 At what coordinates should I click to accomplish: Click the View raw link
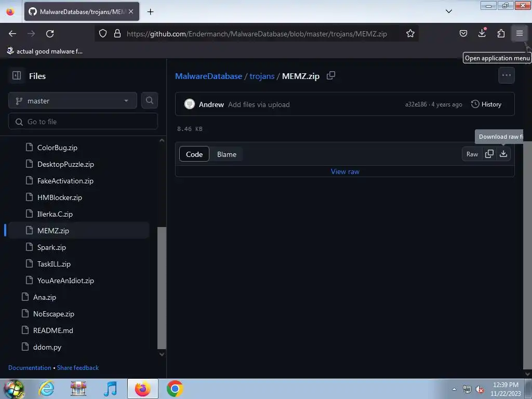(345, 171)
